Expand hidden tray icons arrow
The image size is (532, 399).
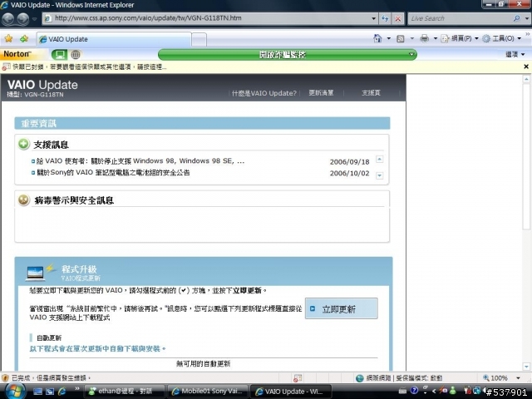(434, 392)
